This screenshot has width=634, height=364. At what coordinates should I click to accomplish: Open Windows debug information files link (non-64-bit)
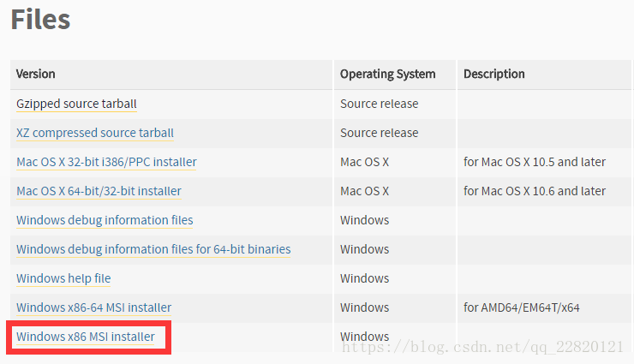[105, 220]
